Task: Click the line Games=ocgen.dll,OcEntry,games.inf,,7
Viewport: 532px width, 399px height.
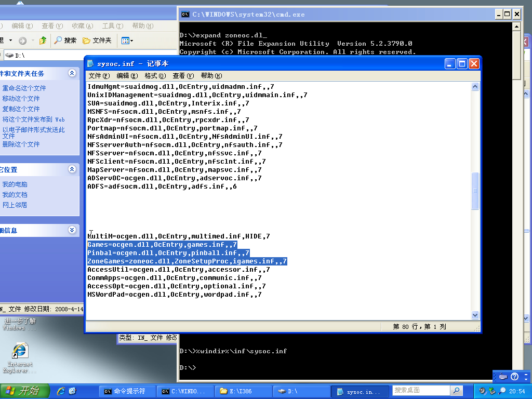Action: tap(162, 245)
